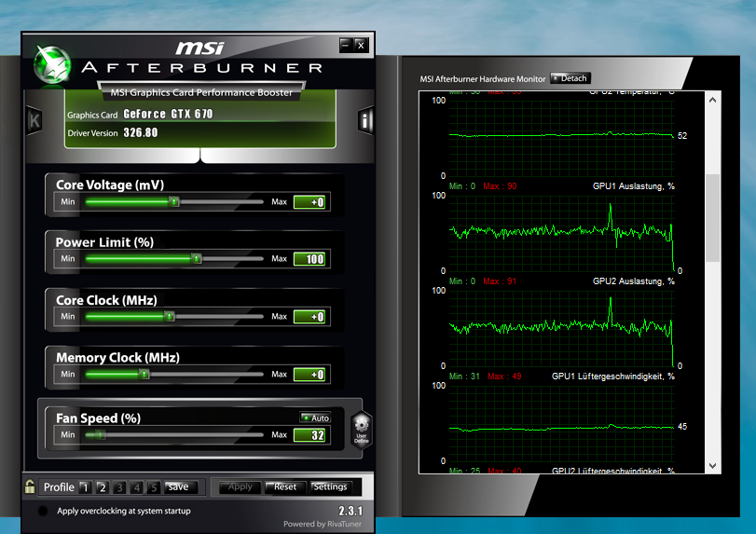Open the Settings button

[331, 487]
